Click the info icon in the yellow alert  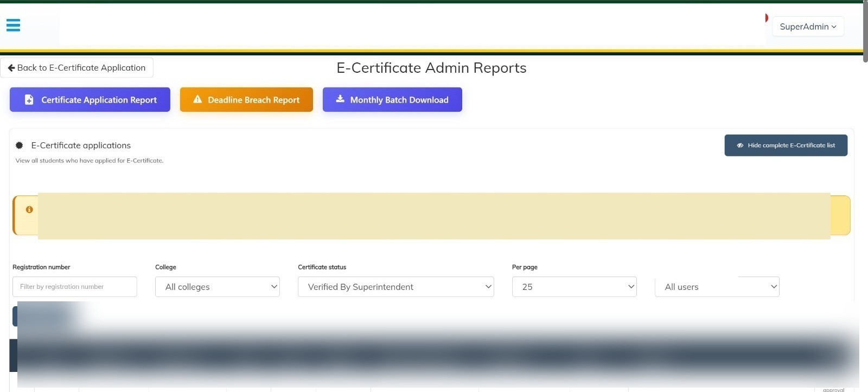click(29, 210)
